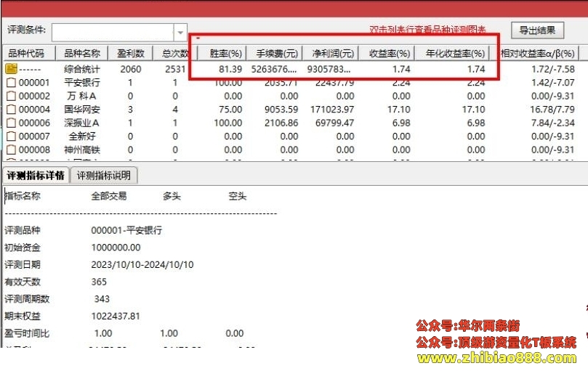This screenshot has width=588, height=371.
Task: Click the 1.72/-7.58 relative return cell
Action: 553,69
